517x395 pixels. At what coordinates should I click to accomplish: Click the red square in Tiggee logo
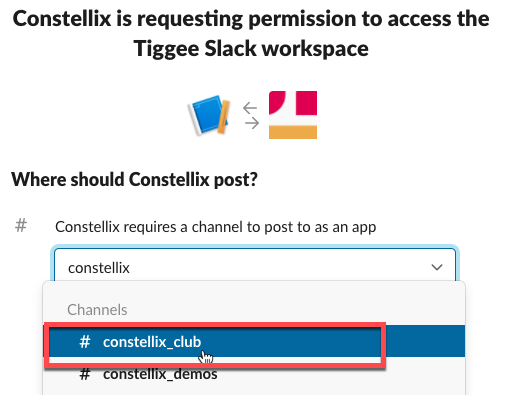click(x=306, y=103)
